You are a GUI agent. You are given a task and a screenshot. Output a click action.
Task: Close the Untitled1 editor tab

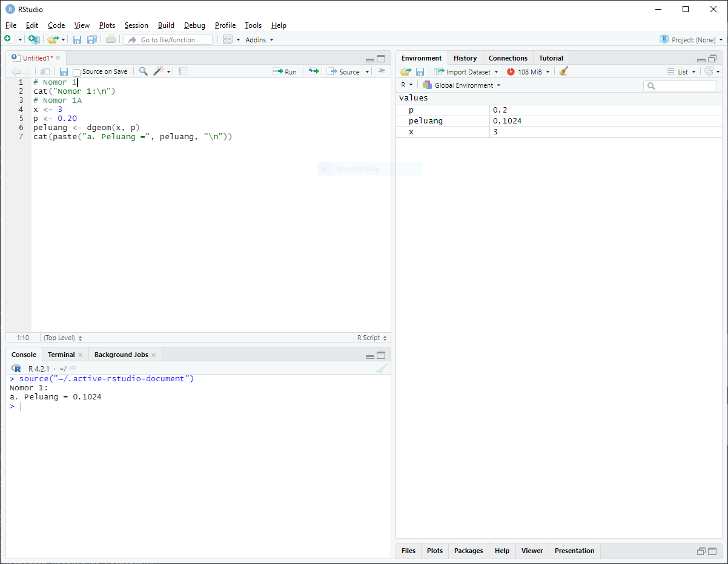coord(58,58)
